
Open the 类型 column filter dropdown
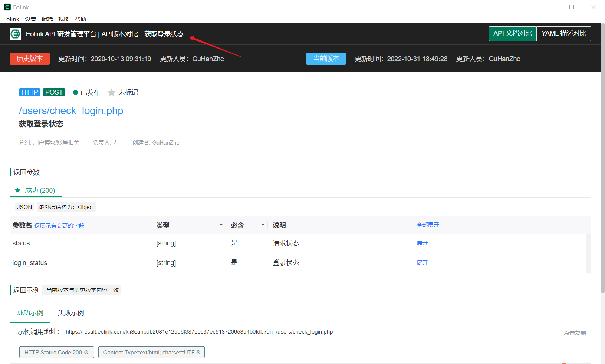pos(221,225)
